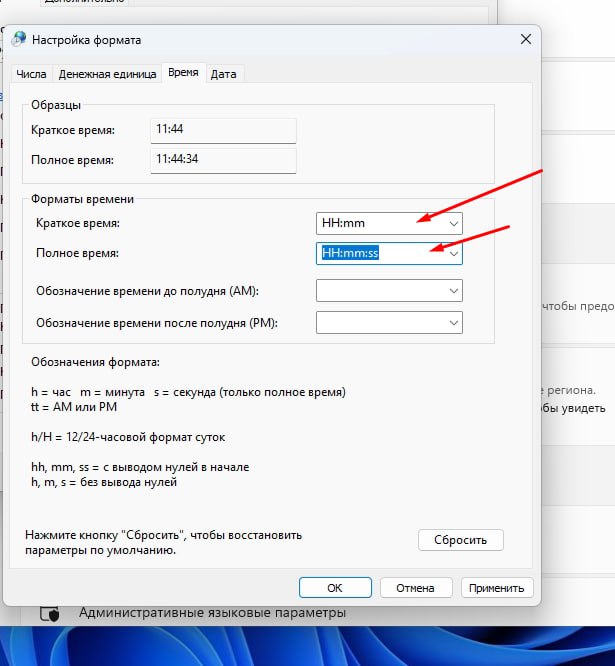615x666 pixels.
Task: Click the globe icon in the title bar
Action: [x=19, y=39]
